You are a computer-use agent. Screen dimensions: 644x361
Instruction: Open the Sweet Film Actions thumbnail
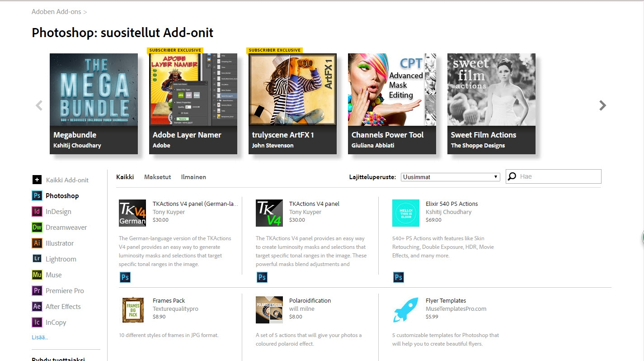(x=491, y=90)
